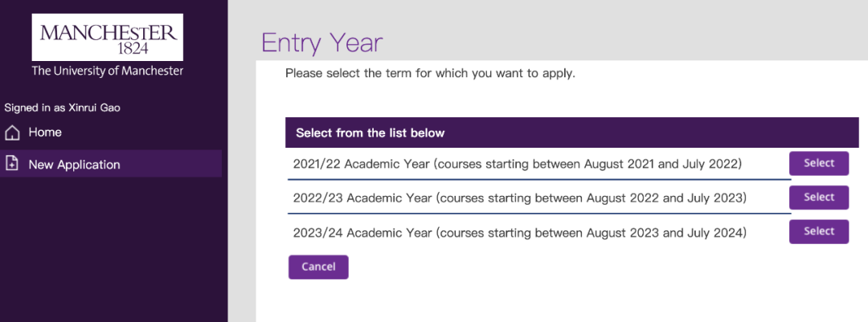Click "August 2023 and July 2024" date text
The width and height of the screenshot is (868, 322).
tap(666, 232)
